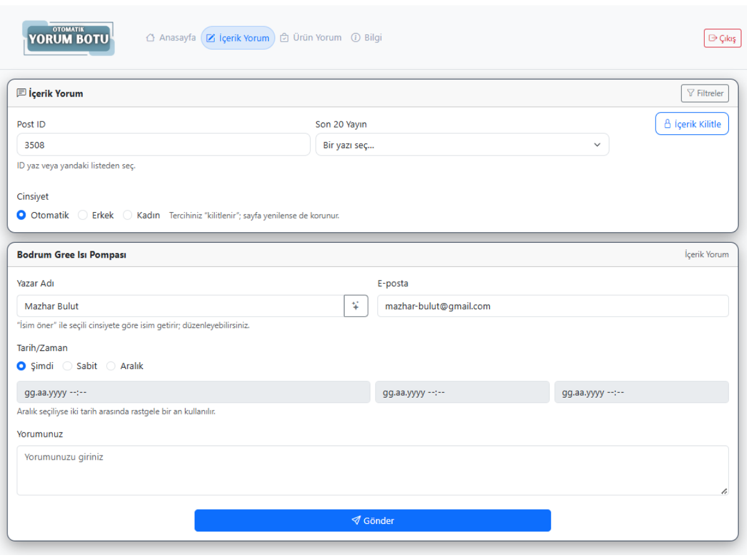Click the 'İçerik Yorum' label beside the Bodrum title

(x=707, y=254)
